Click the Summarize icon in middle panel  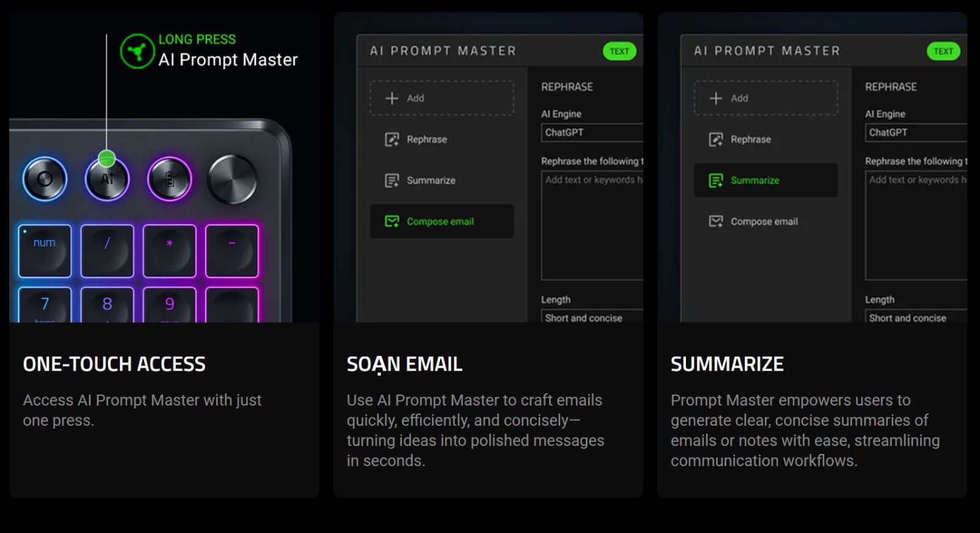(x=392, y=181)
